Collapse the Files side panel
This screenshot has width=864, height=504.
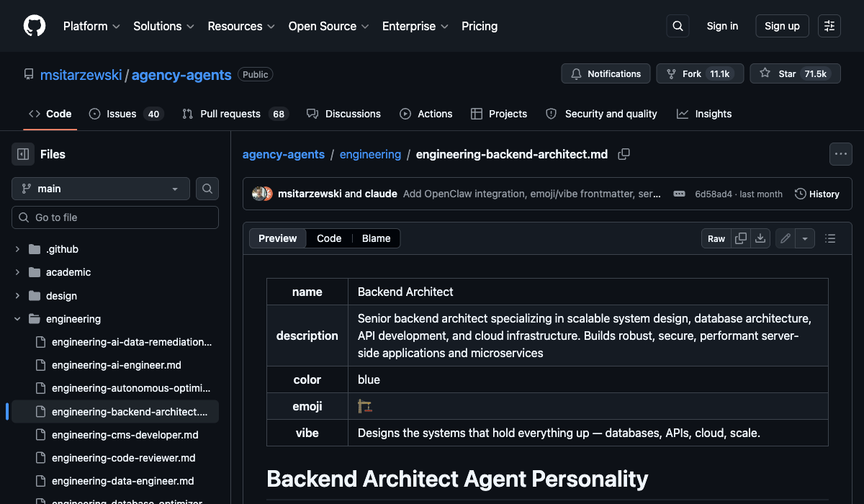pos(22,154)
